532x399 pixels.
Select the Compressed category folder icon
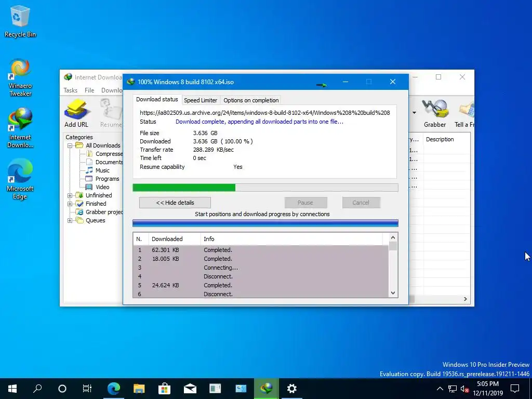(x=89, y=154)
